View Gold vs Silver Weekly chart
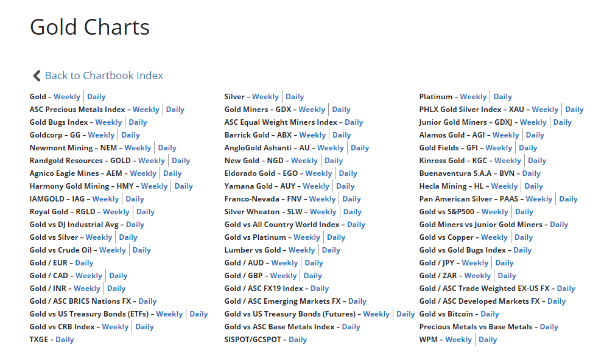The width and height of the screenshot is (604, 364). click(99, 237)
